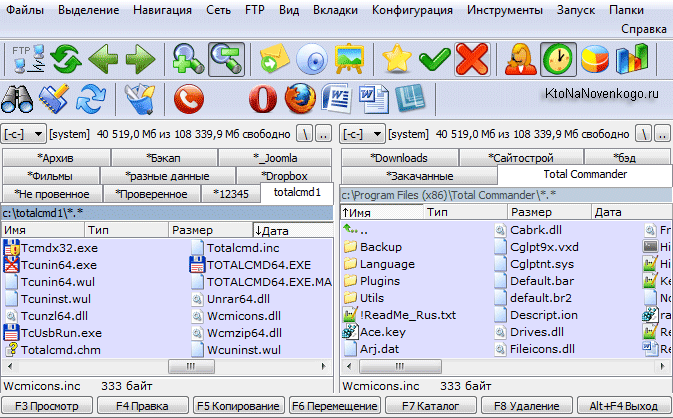Click the right panel path bar

pos(506,195)
